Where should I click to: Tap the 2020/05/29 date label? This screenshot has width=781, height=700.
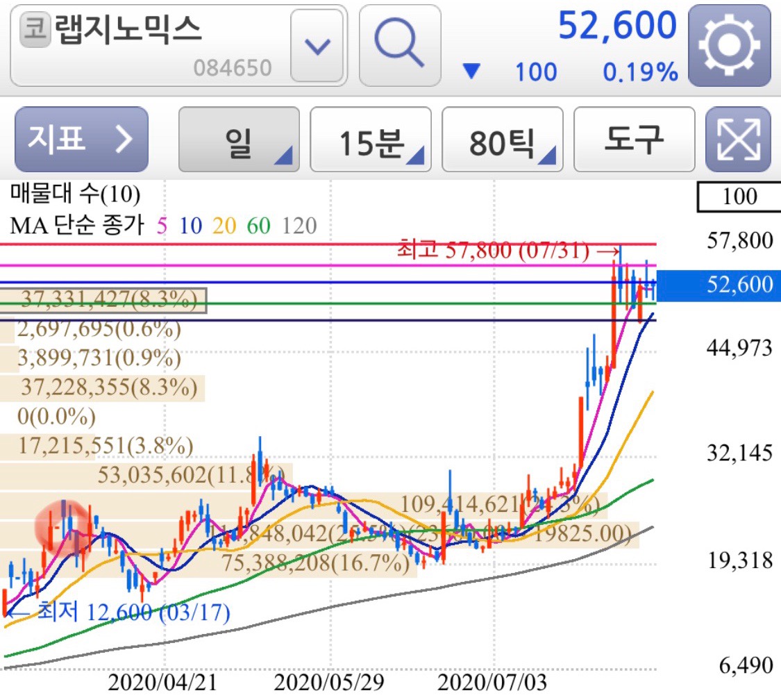[x=329, y=683]
